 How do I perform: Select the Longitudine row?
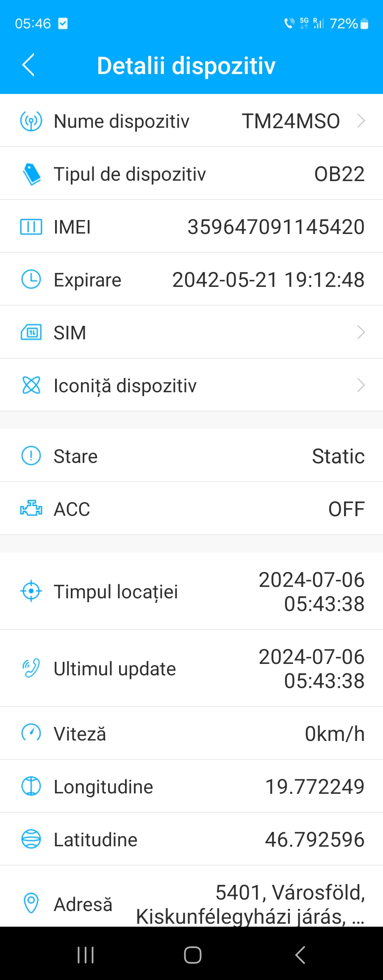pyautogui.click(x=191, y=786)
